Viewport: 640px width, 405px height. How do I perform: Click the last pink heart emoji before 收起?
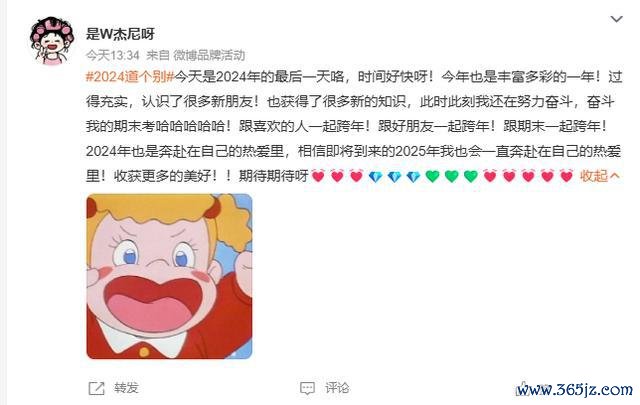[x=567, y=176]
